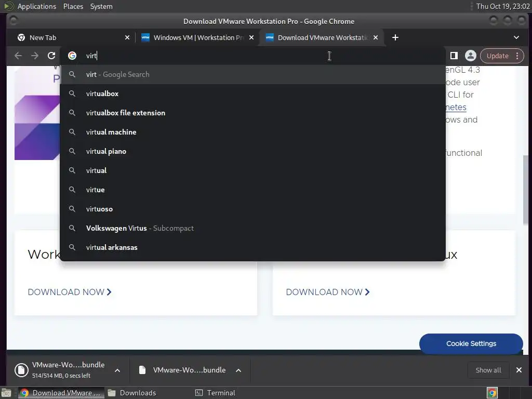Pick the 'virtual machine' suggestion
This screenshot has width=532, height=399.
252,132
